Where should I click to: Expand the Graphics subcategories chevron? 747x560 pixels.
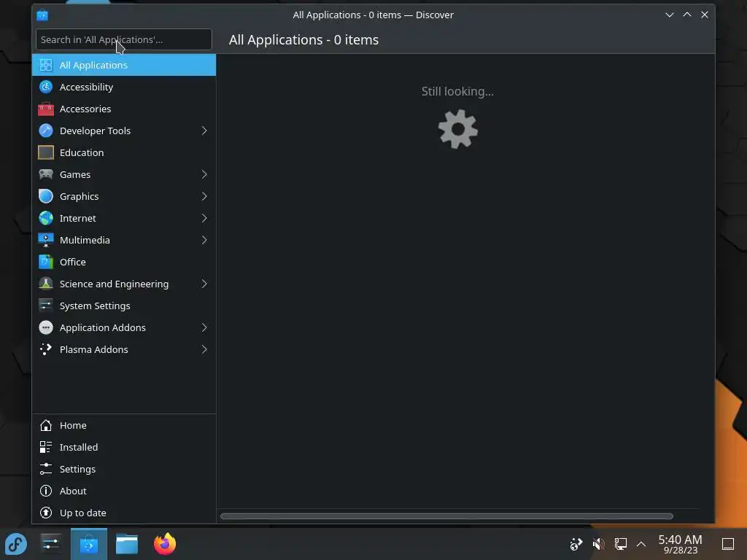click(x=204, y=196)
